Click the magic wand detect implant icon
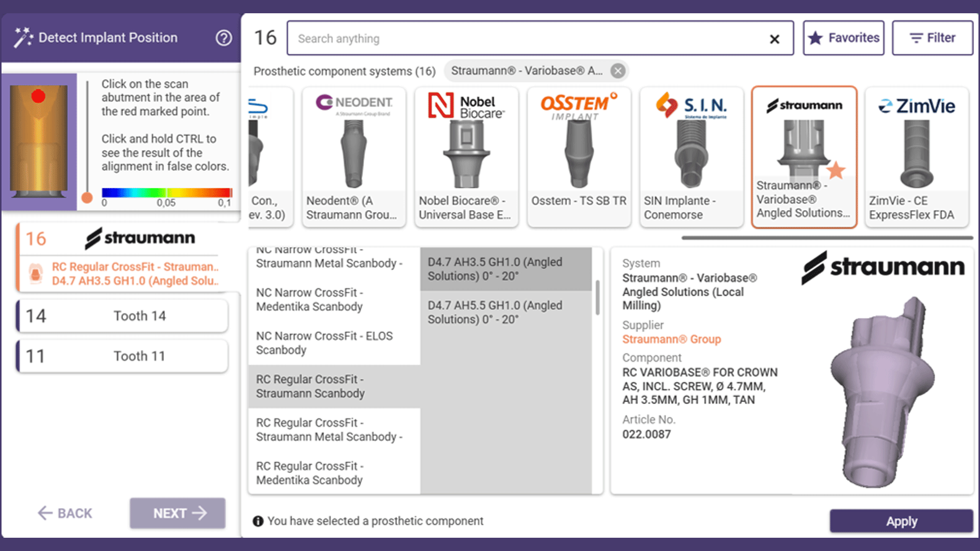The height and width of the screenshot is (551, 980). point(23,38)
